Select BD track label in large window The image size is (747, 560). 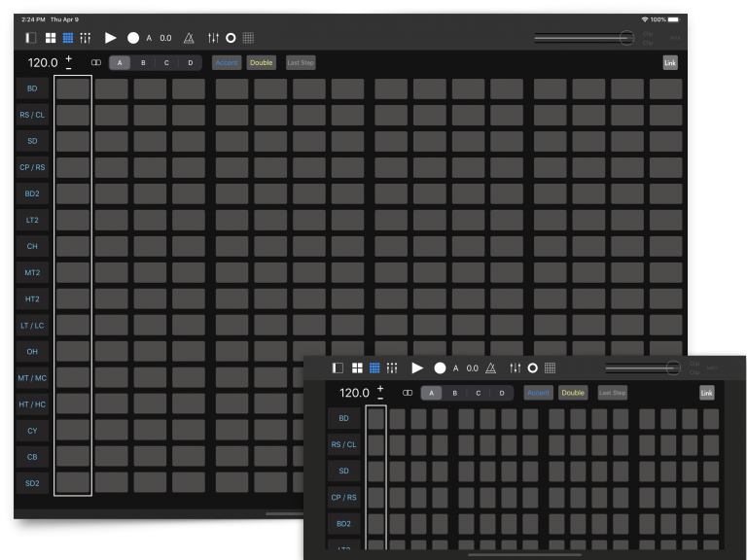(32, 88)
